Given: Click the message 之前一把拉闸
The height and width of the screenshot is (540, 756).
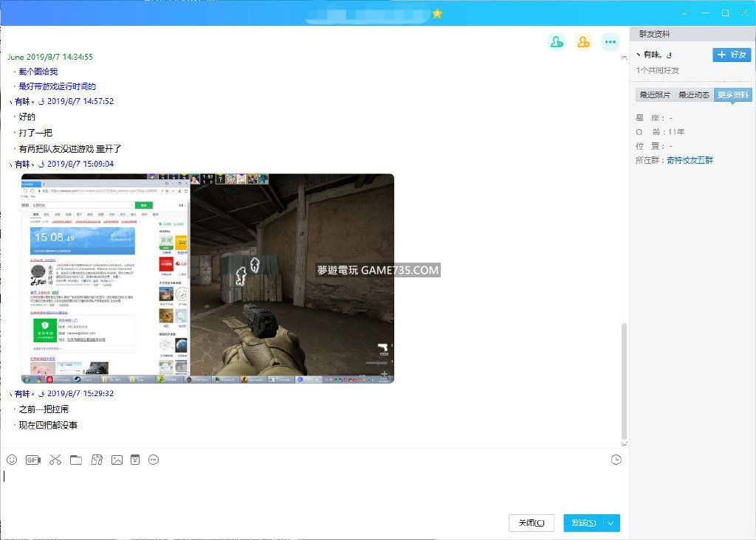Looking at the screenshot, I should click(x=44, y=409).
